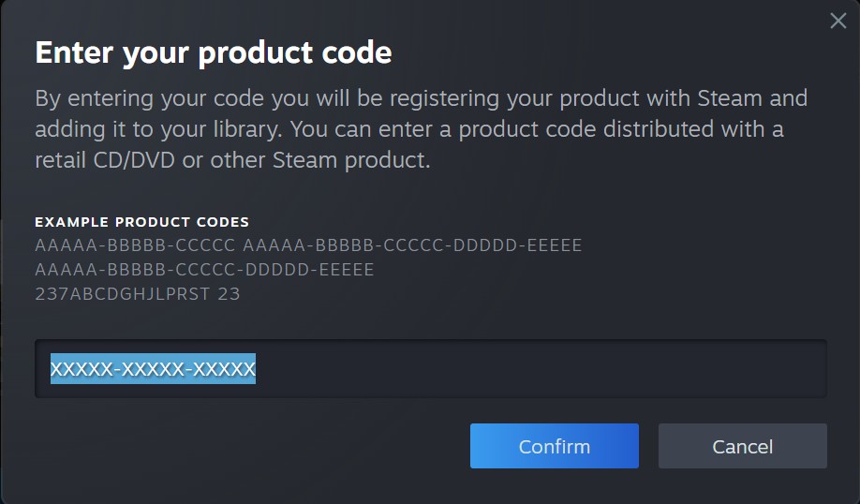Click the example code "237ABCDGHJLPRST 23"
This screenshot has width=860, height=504.
(x=137, y=293)
